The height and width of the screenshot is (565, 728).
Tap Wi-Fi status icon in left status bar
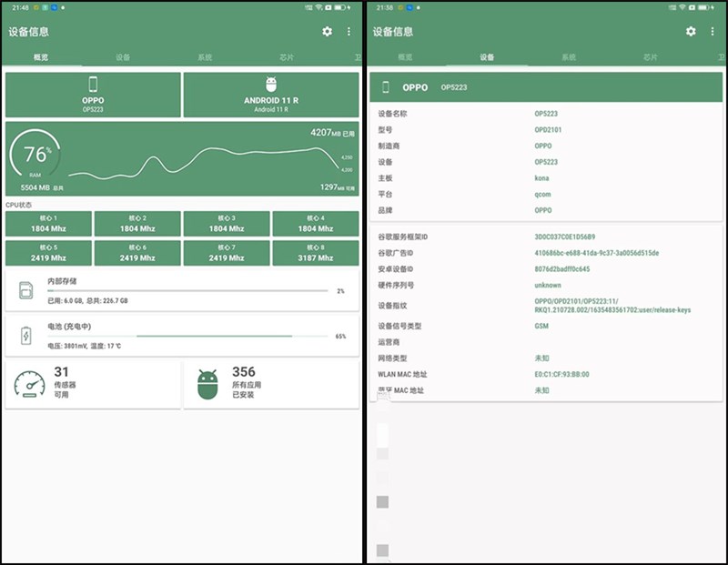tap(318, 7)
